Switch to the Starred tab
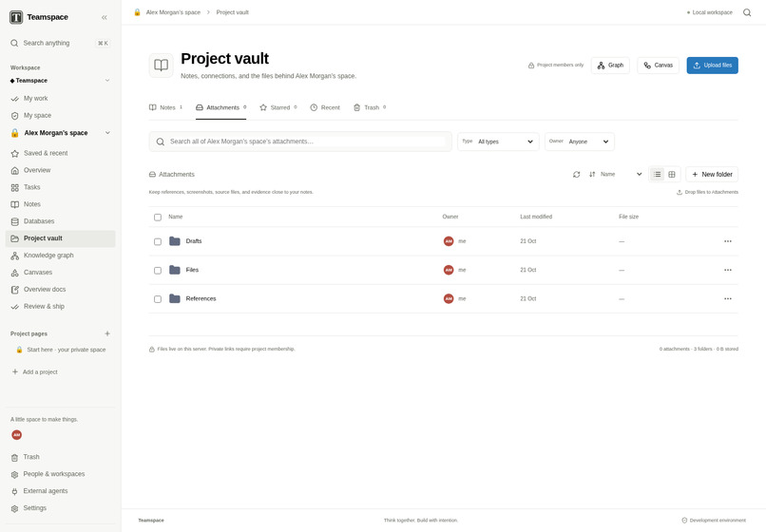Image resolution: width=766 pixels, height=532 pixels. 278,107
